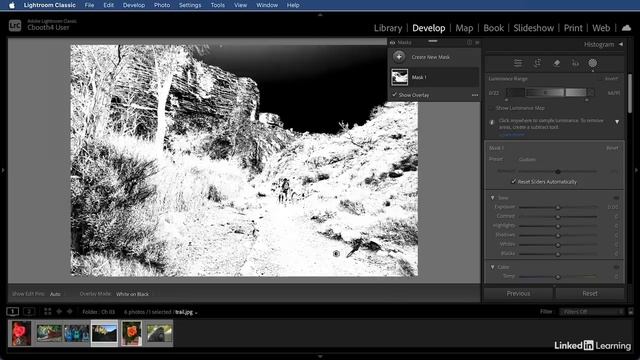Toggle the Tone section on/off switch
Screen dimensions: 640x360
tap(616, 198)
